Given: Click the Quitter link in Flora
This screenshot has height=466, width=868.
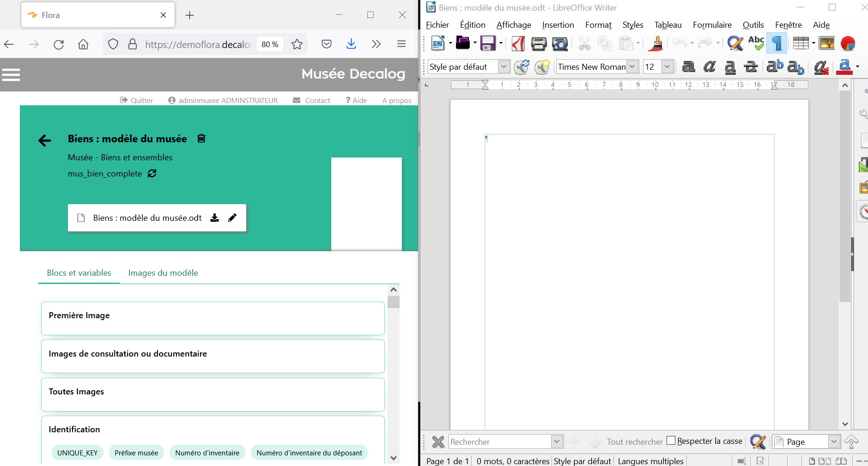Looking at the screenshot, I should pyautogui.click(x=136, y=100).
